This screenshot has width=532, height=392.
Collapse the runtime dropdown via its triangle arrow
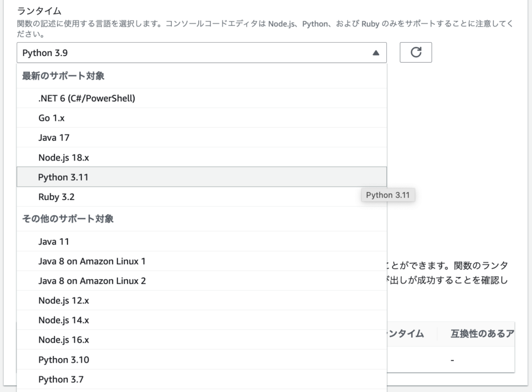tap(375, 52)
